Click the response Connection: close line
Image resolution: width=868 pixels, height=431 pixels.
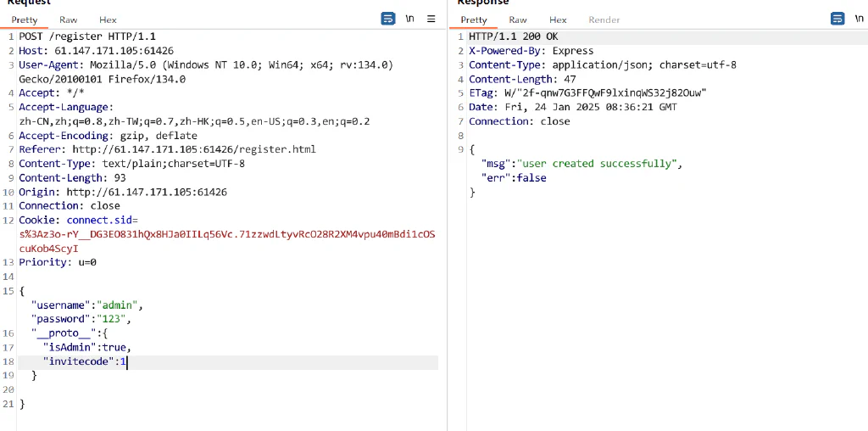click(x=520, y=121)
